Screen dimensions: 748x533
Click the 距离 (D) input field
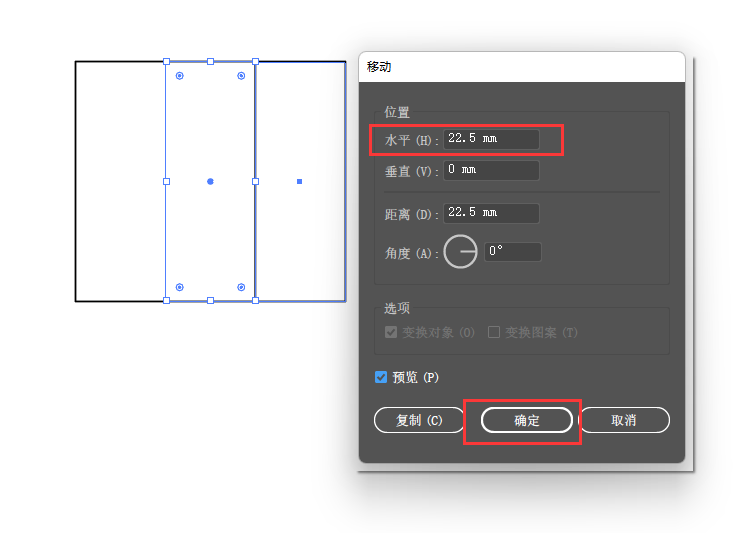pos(491,213)
